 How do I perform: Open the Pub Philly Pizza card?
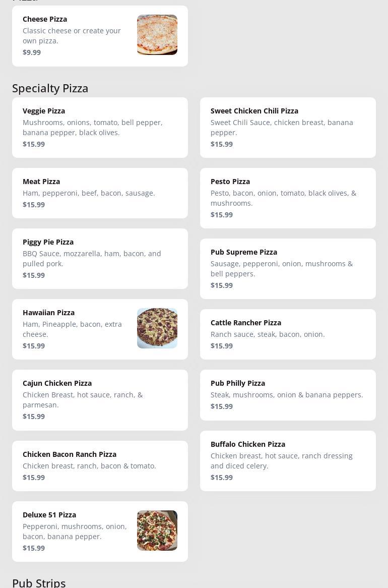[x=288, y=394]
